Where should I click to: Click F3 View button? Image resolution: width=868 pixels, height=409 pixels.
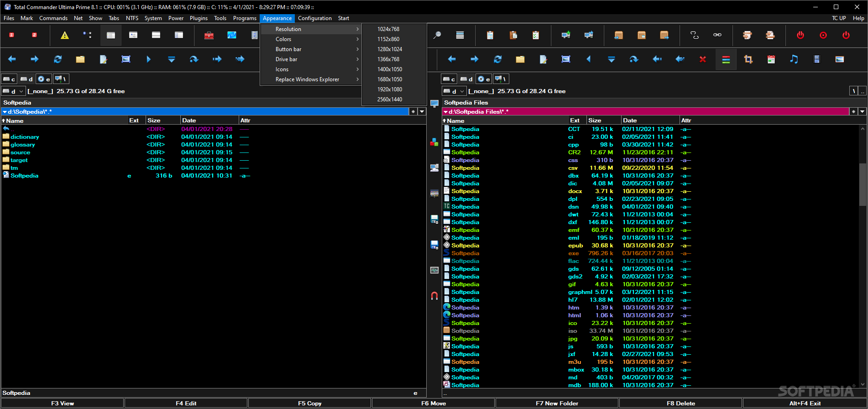[63, 403]
